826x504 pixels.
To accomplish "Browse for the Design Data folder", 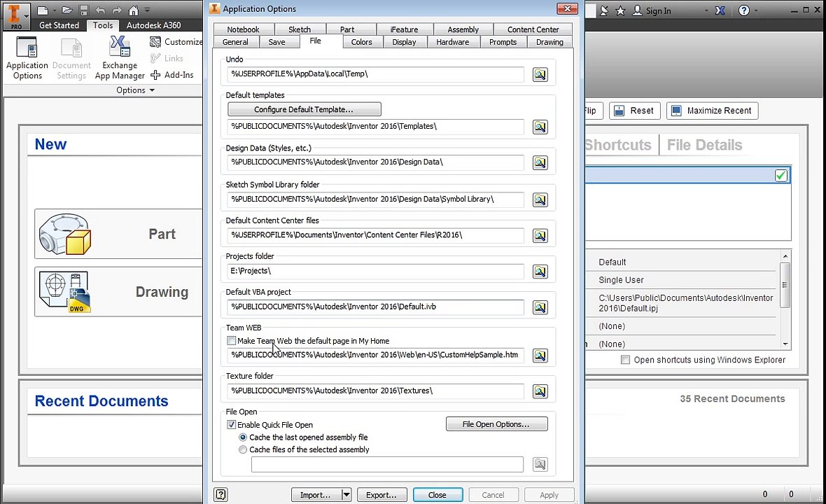I will click(540, 162).
